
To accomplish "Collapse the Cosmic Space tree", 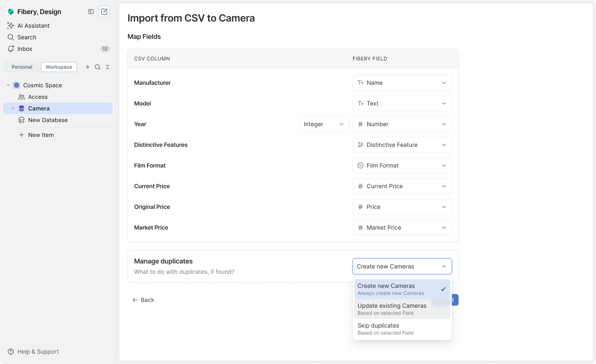I will (8, 85).
